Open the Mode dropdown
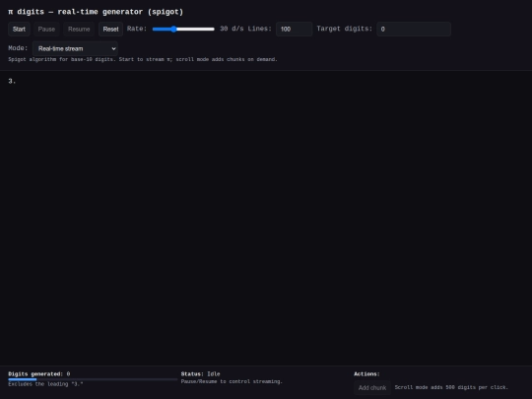This screenshot has width=532, height=399. click(75, 49)
